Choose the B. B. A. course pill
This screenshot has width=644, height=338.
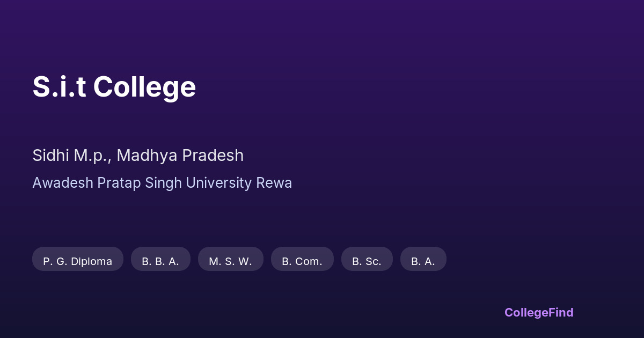tap(160, 261)
